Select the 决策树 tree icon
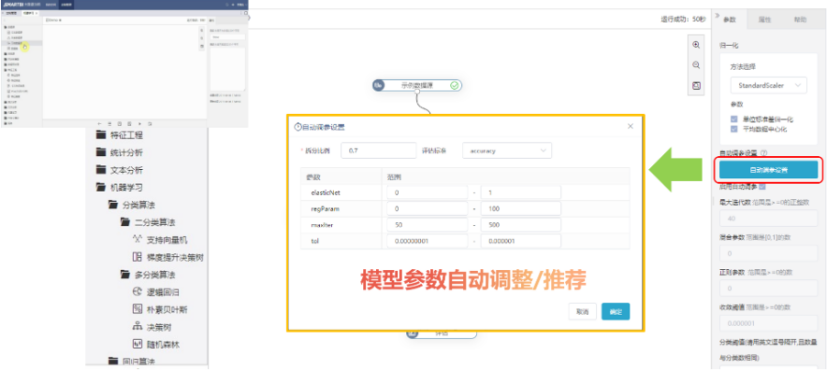The image size is (830, 371). [137, 327]
